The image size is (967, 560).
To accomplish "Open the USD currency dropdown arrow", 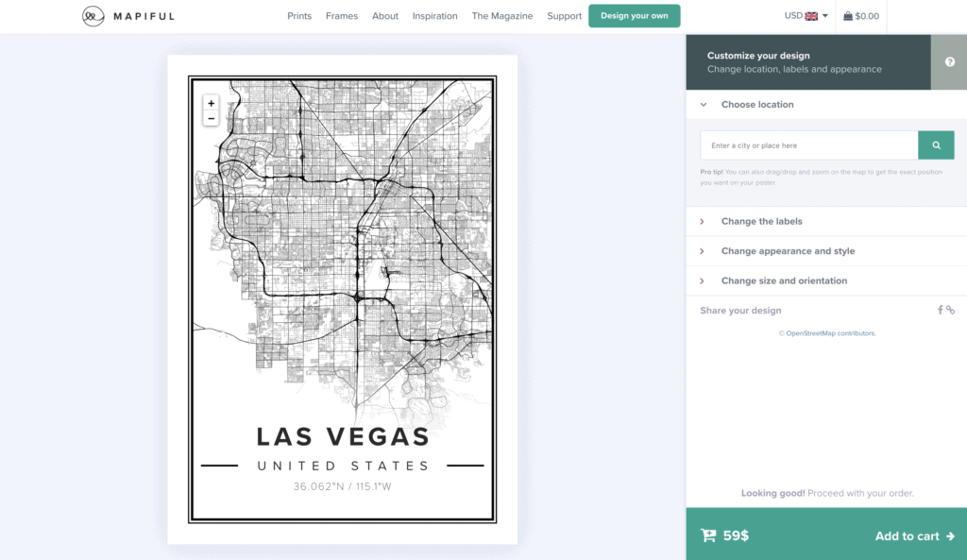I will [x=825, y=16].
